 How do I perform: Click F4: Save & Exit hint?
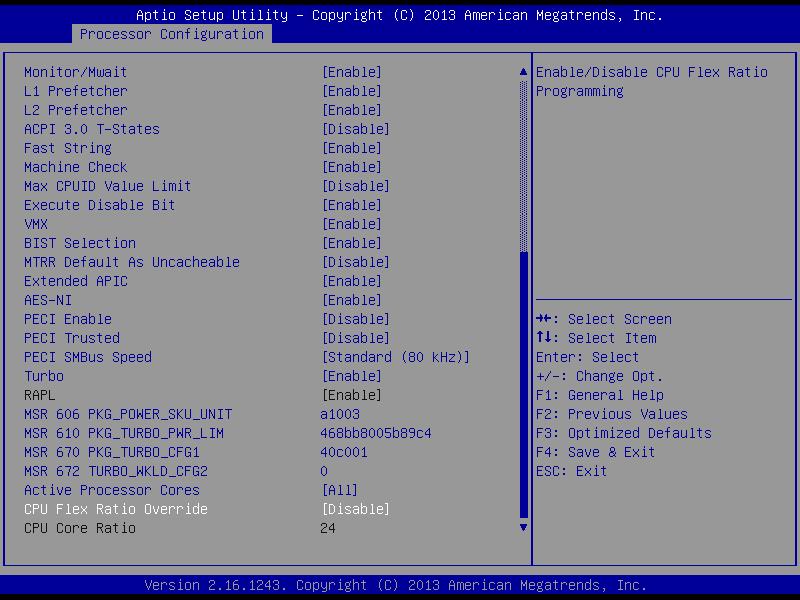tap(595, 452)
